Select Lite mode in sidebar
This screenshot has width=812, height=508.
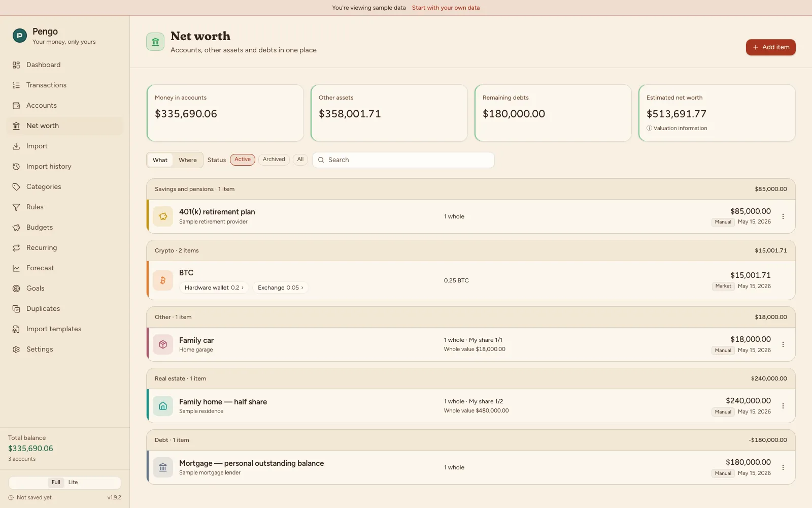click(x=73, y=483)
